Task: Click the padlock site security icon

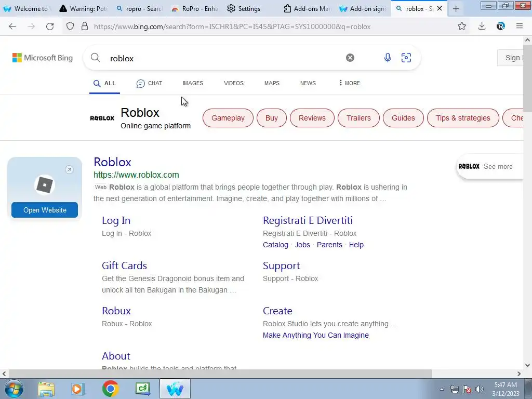Action: 85,26
